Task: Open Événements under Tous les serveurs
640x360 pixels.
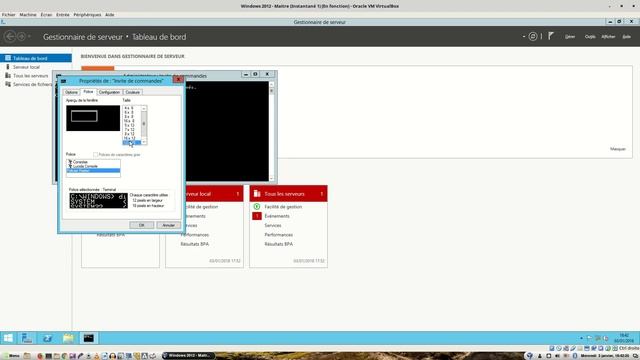Action: [x=277, y=216]
